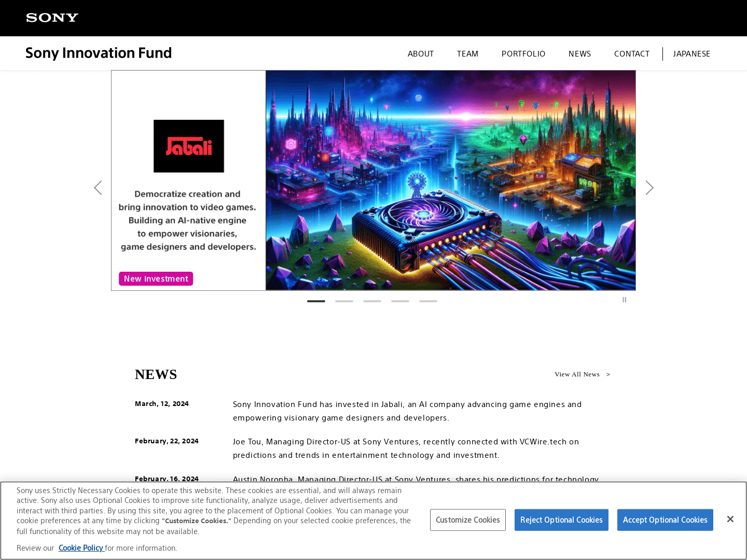This screenshot has height=560, width=747.
Task: Open the NEWS menu item
Action: pyautogui.click(x=579, y=53)
